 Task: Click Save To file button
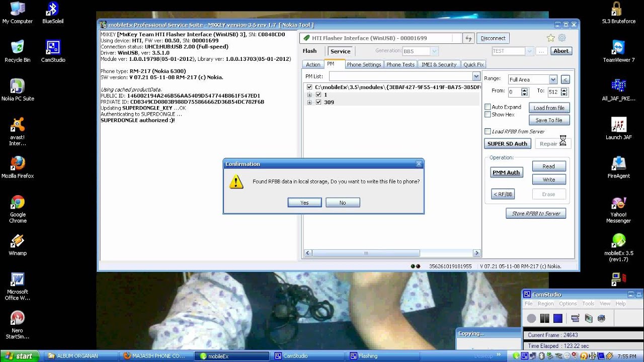(x=549, y=120)
